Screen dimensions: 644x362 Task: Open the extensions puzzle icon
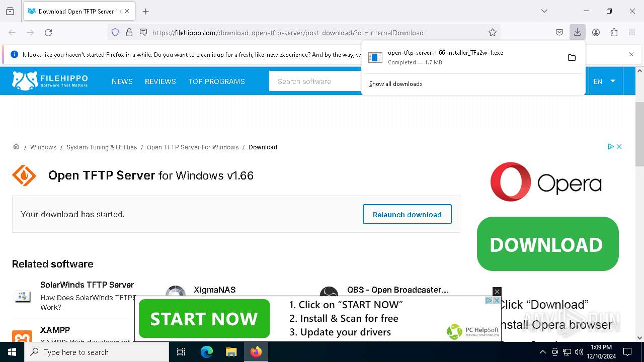[614, 33]
